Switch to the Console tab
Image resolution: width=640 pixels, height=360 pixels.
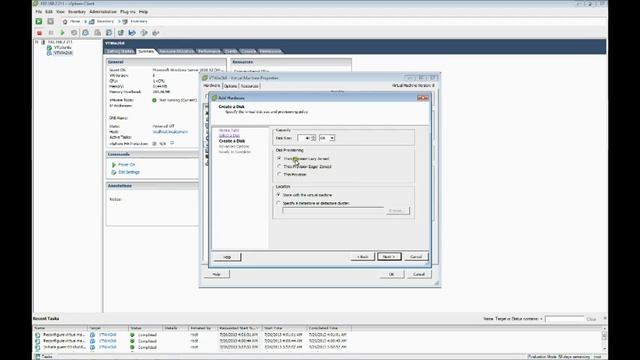pos(248,51)
